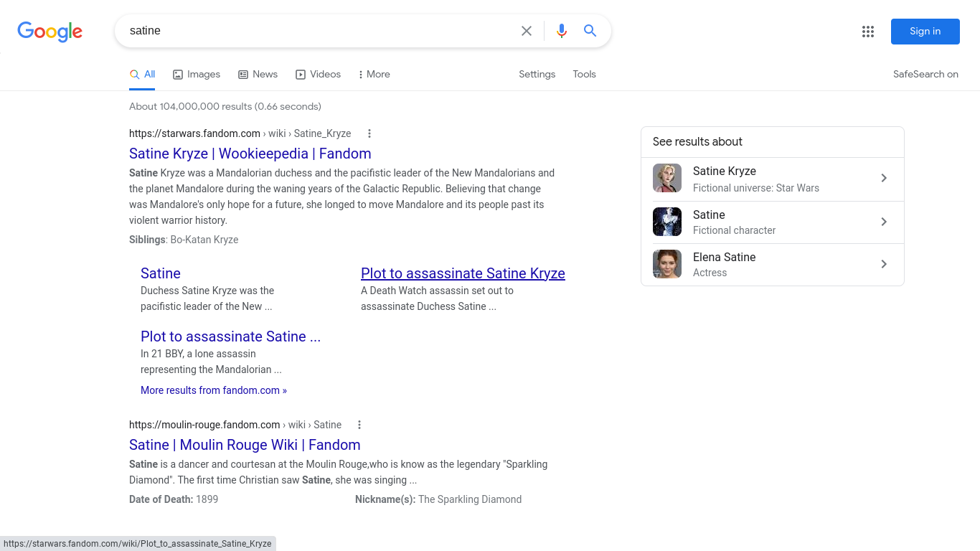Expand Elena Satine chevron arrow

point(884,264)
